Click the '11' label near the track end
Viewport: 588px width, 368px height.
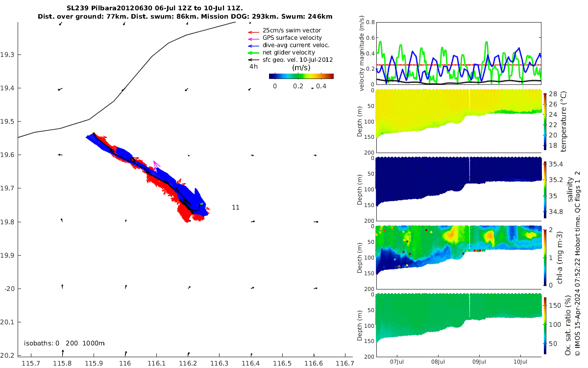coord(236,208)
